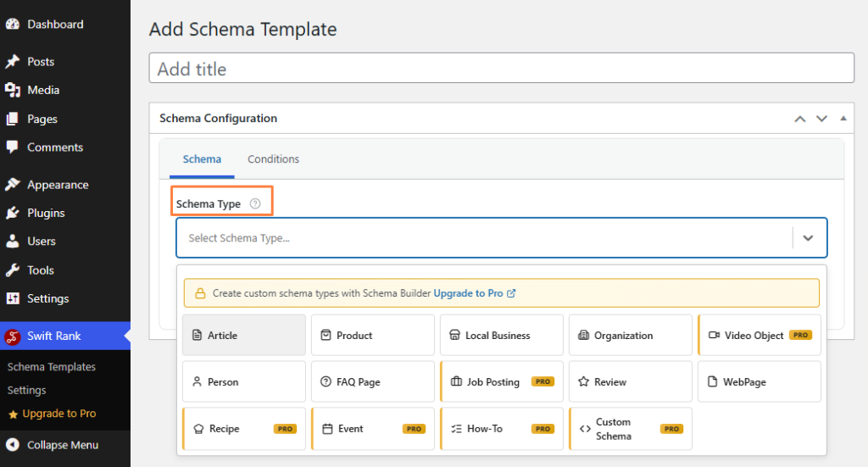Click the Add title input field
Screen dimensions: 868x467
pos(502,68)
